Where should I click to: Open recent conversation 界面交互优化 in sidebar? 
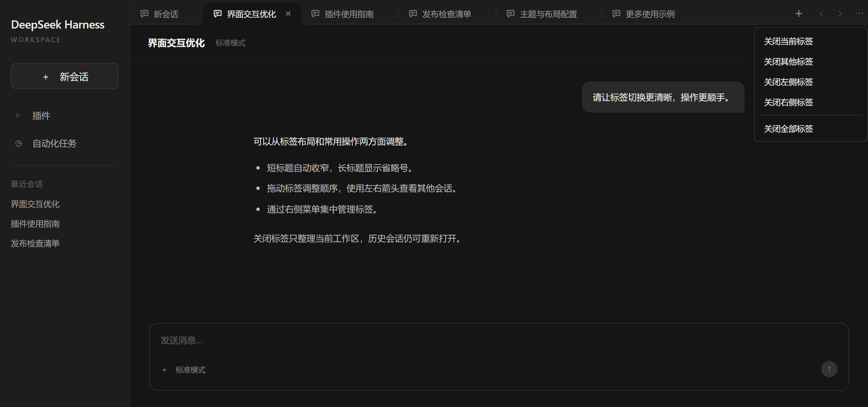[35, 204]
